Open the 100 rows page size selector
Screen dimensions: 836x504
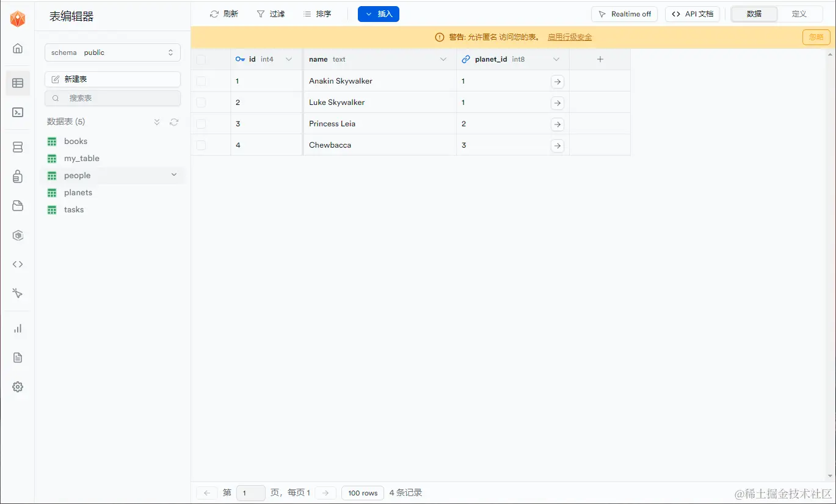(x=363, y=493)
